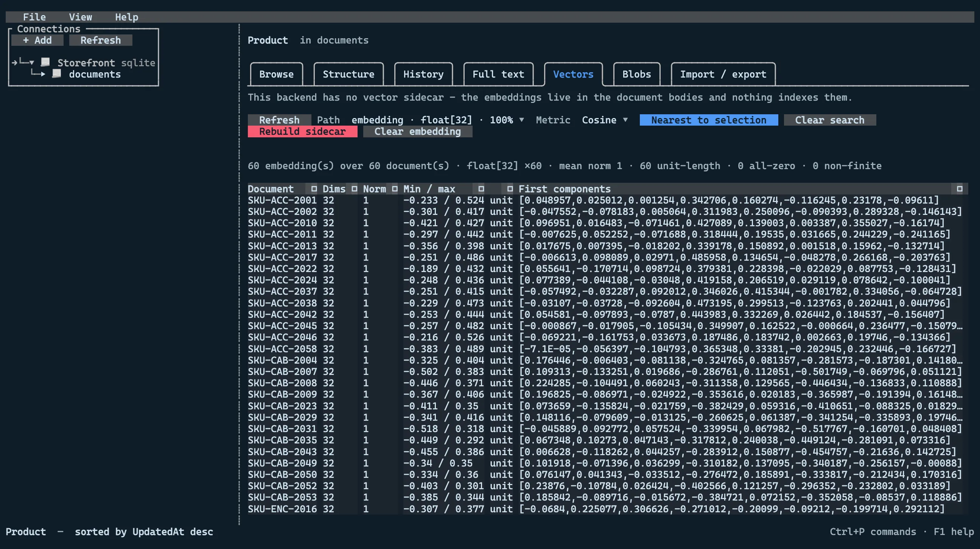Select row SKU-CAB-2050

pos(608,475)
